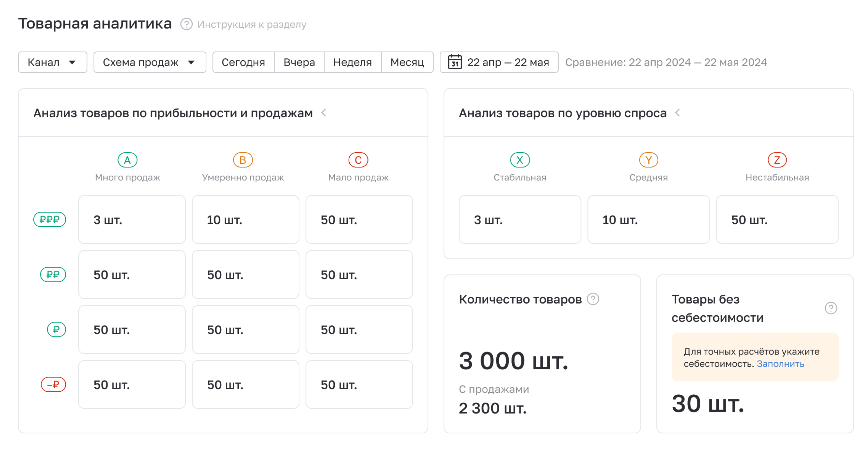Click help icon beside Товары без себестоимости

pos(831,308)
